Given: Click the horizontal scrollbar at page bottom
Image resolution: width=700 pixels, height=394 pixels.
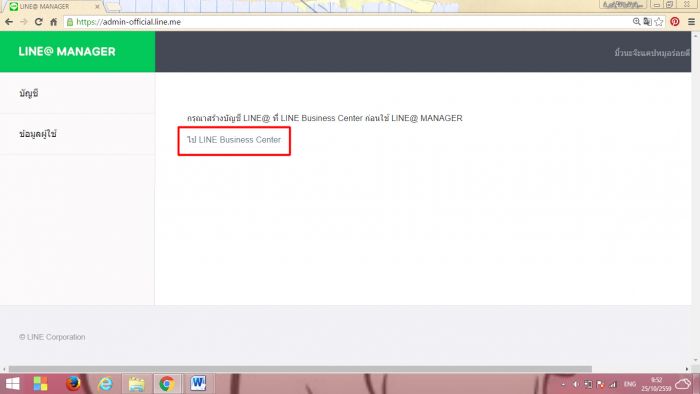Looking at the screenshot, I should (300, 369).
